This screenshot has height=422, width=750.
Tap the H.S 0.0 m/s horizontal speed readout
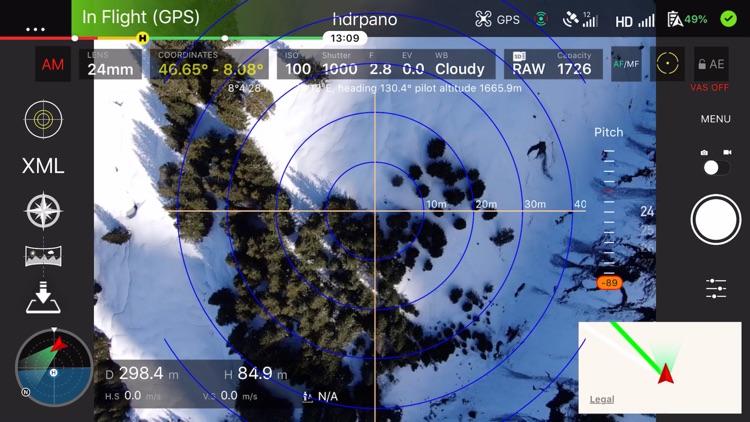(133, 396)
